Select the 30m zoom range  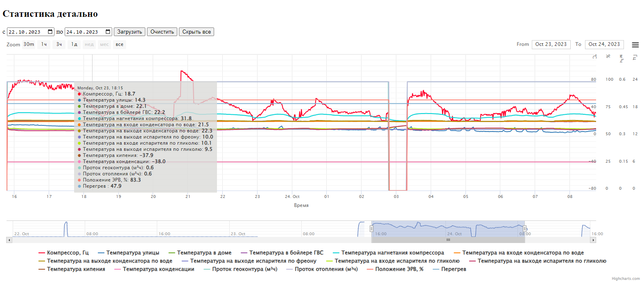point(29,44)
